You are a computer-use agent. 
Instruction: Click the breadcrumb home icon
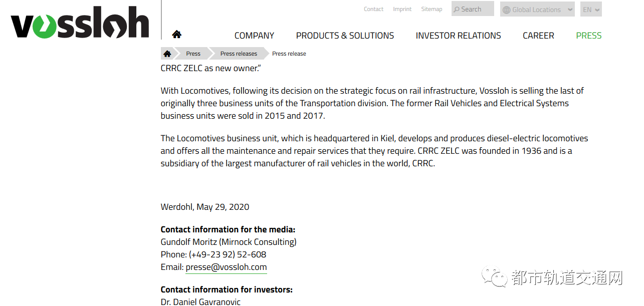(167, 54)
